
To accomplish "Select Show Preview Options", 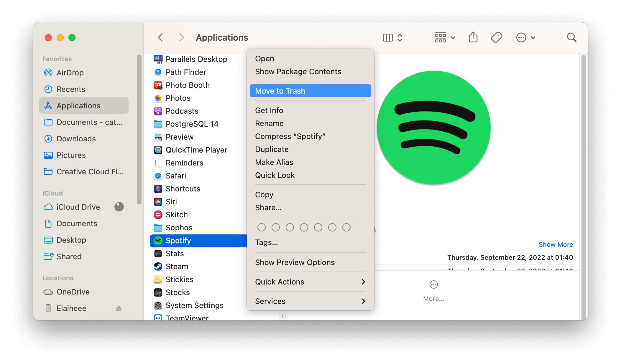I will (x=310, y=262).
